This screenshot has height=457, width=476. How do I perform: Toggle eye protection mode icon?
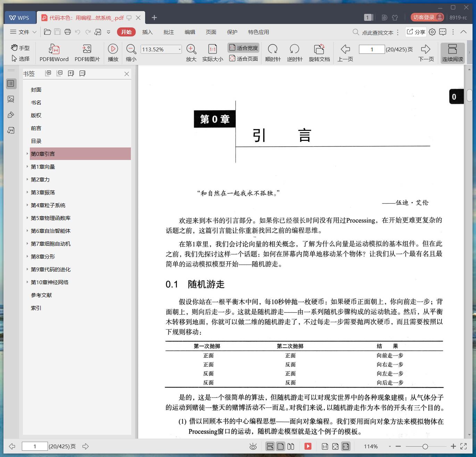[253, 447]
